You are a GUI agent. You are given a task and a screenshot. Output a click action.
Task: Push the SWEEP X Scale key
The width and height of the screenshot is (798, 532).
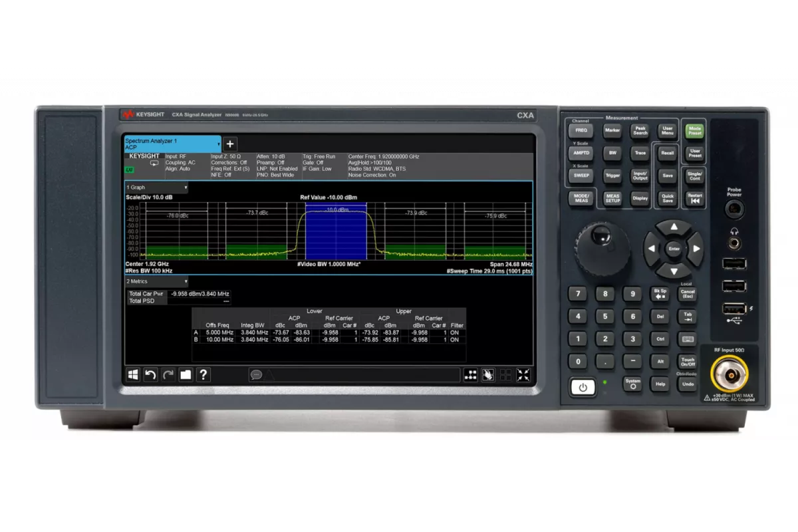coord(581,176)
